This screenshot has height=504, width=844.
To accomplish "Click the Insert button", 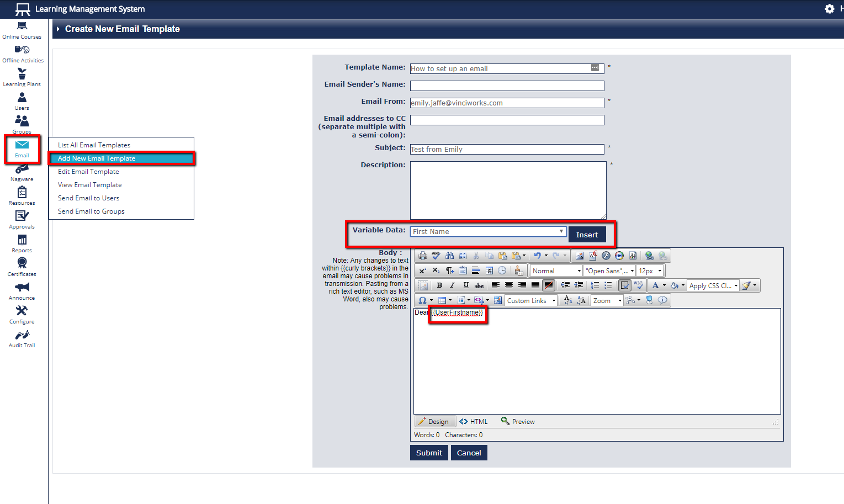I will (587, 235).
